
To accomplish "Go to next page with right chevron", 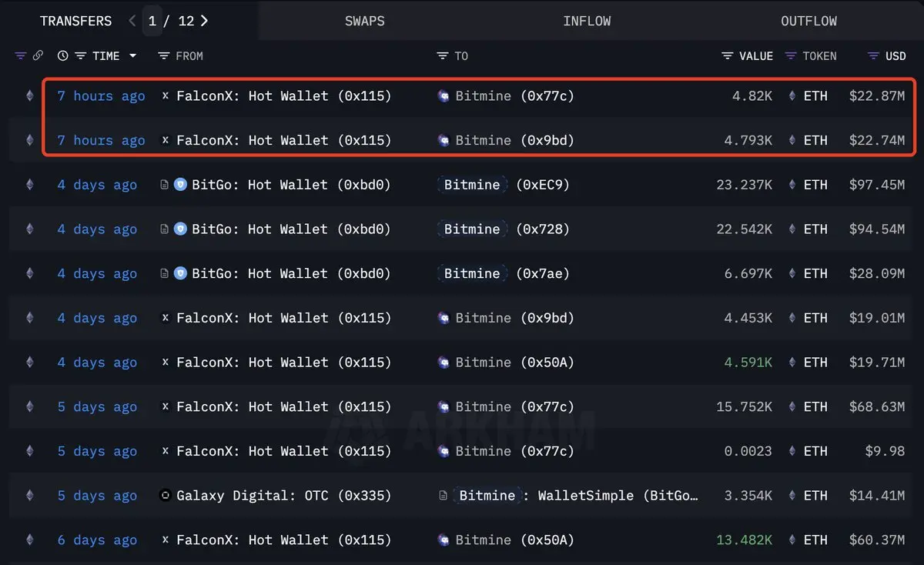I will pyautogui.click(x=204, y=21).
